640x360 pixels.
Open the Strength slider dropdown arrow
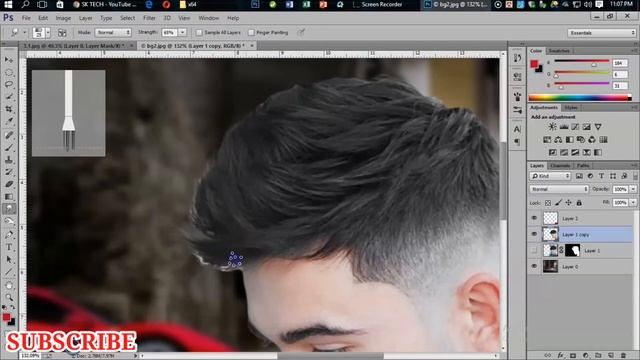click(182, 32)
